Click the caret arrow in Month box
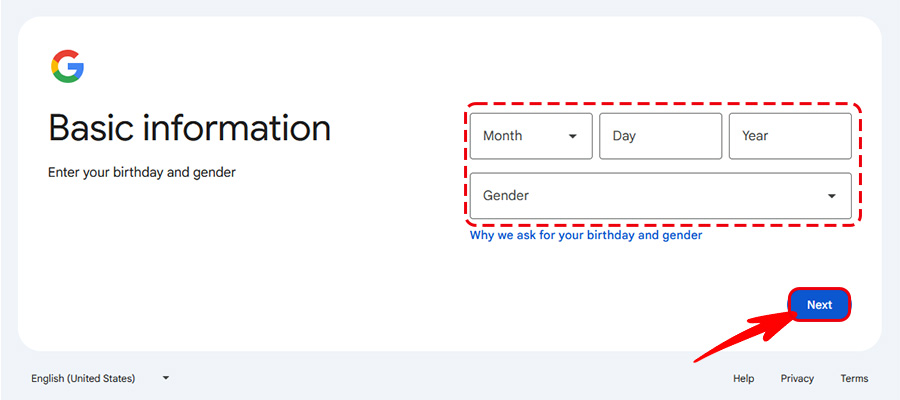900x400 pixels. 573,136
